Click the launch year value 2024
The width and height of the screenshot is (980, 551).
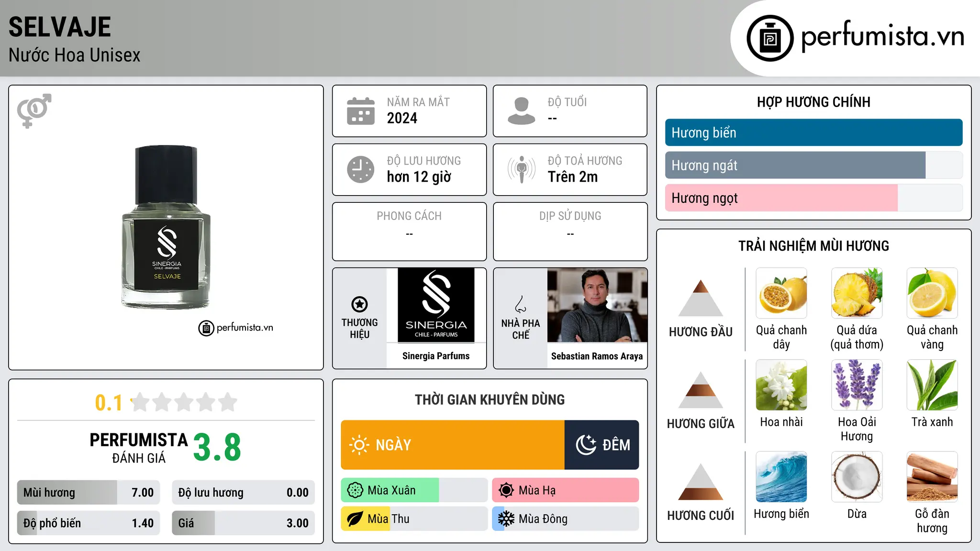coord(402,118)
